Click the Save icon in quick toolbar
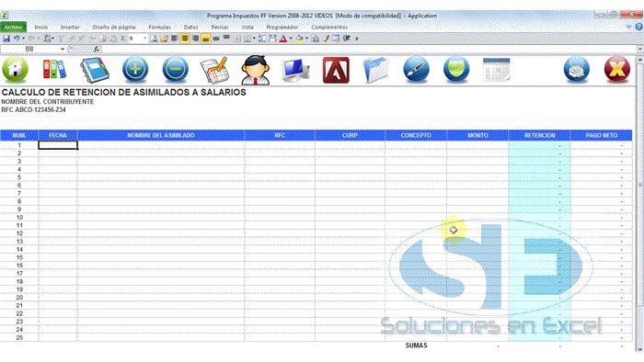This screenshot has width=644, height=362. 6,39
